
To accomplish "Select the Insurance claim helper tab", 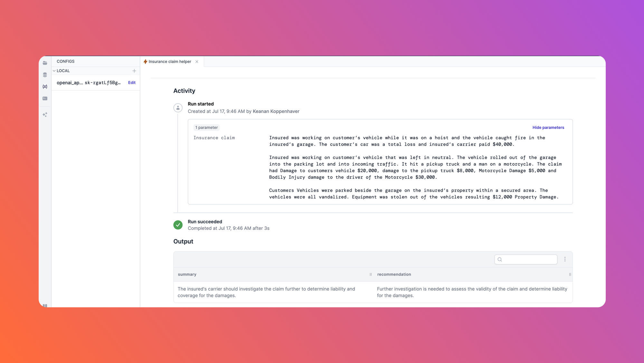I will [x=170, y=61].
